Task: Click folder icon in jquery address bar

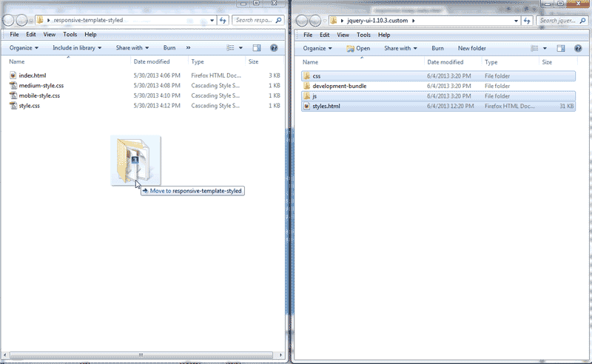Action: [x=334, y=21]
